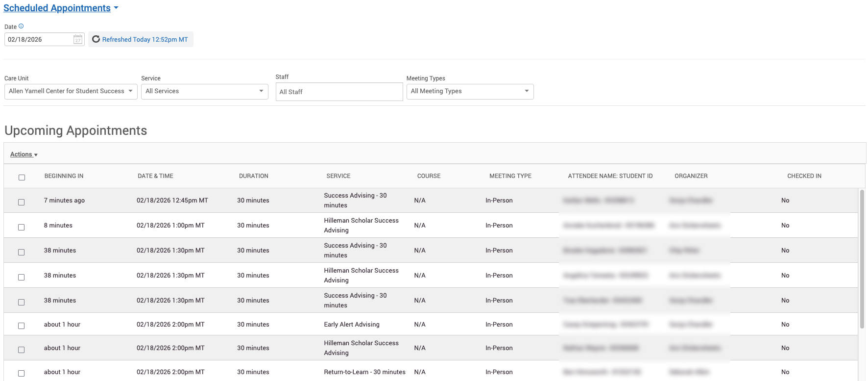The width and height of the screenshot is (868, 381).
Task: Select the checkbox for the 8 minutes appointment
Action: [x=21, y=227]
